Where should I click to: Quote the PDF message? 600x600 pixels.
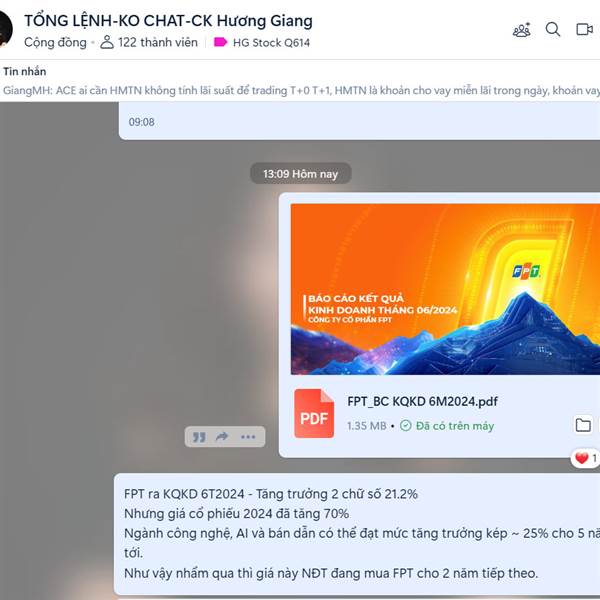[x=199, y=437]
